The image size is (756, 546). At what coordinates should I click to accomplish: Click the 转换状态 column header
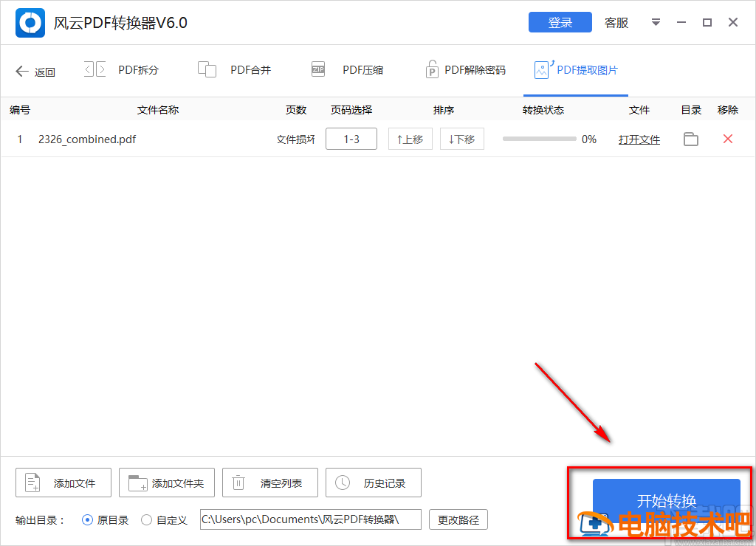point(543,110)
